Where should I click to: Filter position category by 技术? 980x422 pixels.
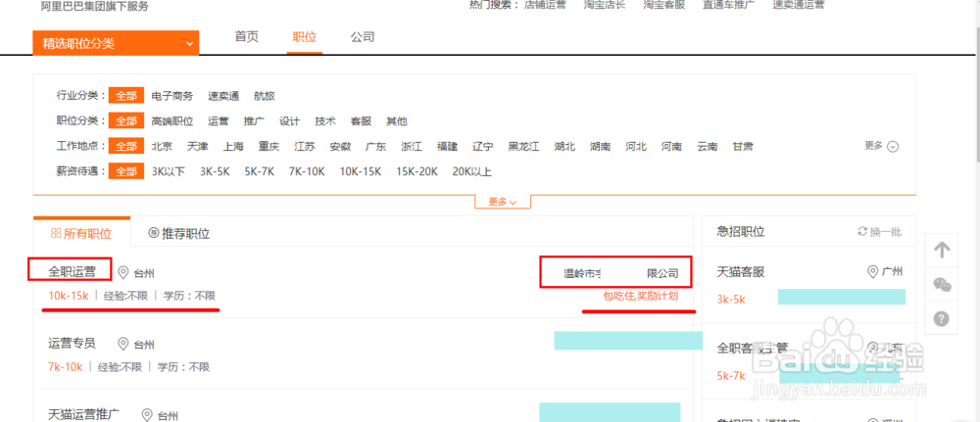coord(325,121)
